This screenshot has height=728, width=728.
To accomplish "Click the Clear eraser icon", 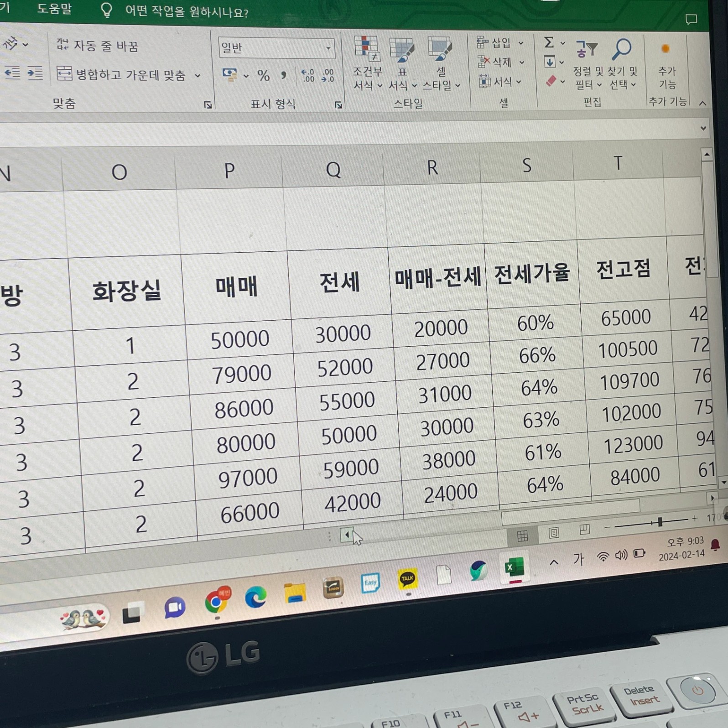I will point(551,81).
